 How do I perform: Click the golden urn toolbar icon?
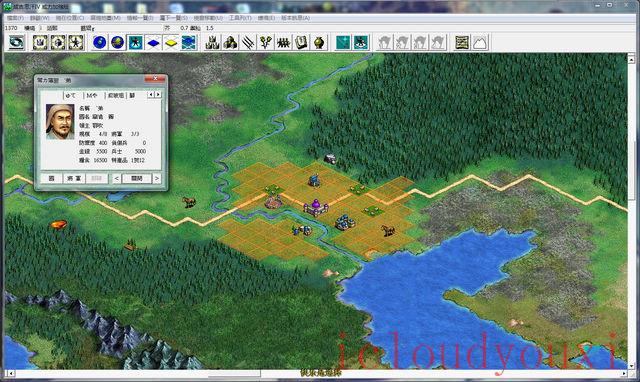(319, 42)
